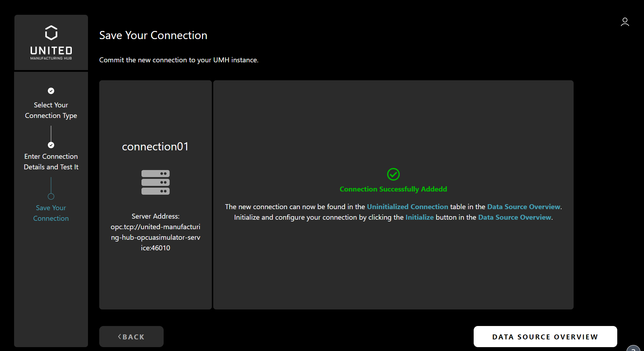Go to Enter Connection Details and Test It step
644x351 pixels.
[x=51, y=162]
